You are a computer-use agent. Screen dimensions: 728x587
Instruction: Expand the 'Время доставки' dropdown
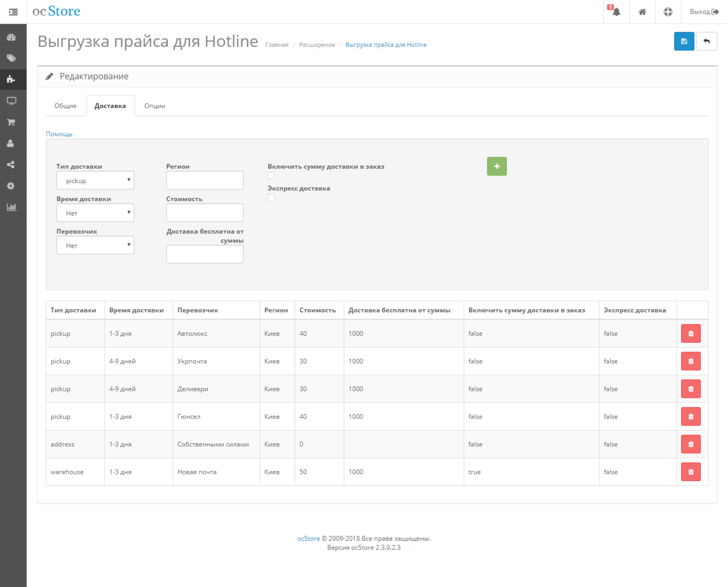pyautogui.click(x=95, y=213)
